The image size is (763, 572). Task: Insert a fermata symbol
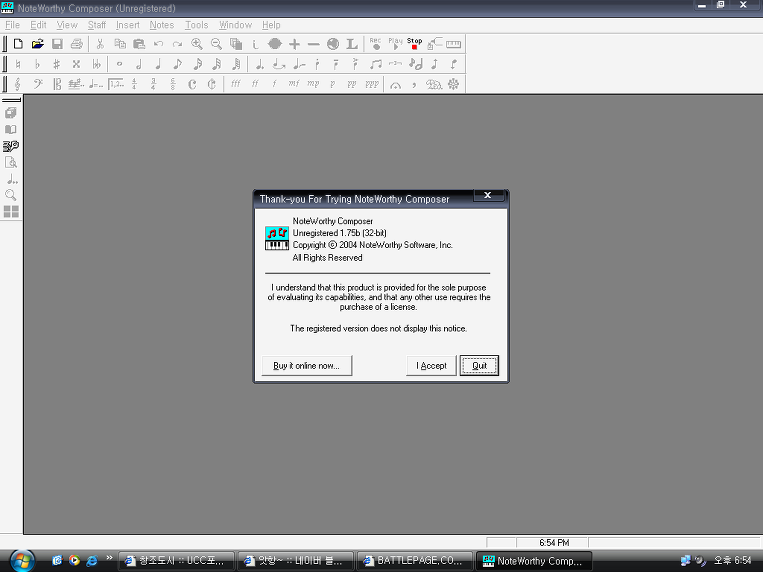tap(395, 84)
